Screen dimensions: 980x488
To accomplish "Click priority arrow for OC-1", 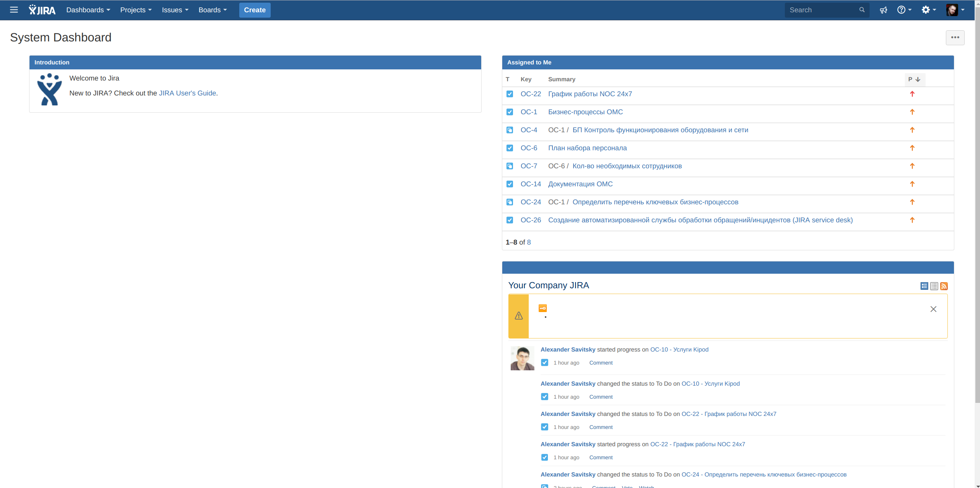I will pos(912,112).
